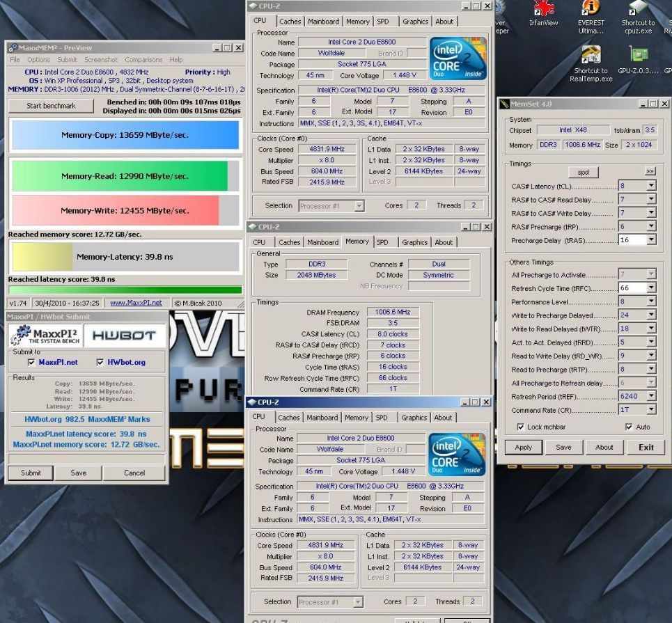Toggle the Auto checkbox in MemSet
Viewport: 672px width, 623px height.
tap(629, 427)
